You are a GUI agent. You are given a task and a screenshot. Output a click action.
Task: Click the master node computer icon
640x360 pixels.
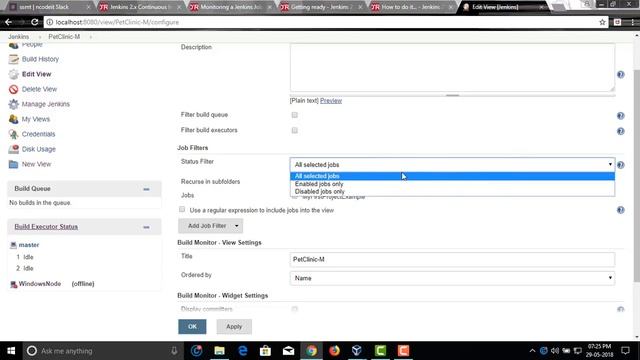pos(13,245)
